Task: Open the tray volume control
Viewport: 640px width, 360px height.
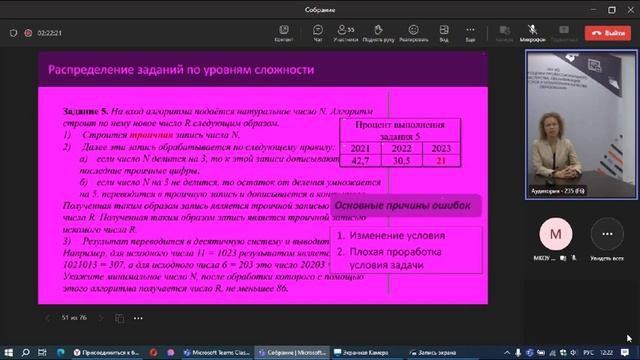Action: (x=573, y=352)
